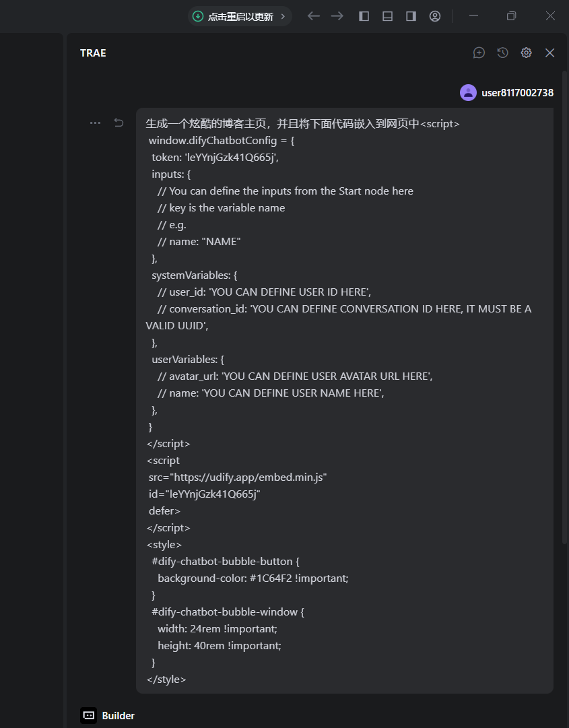Toggle the bottom panel layout

tap(388, 16)
